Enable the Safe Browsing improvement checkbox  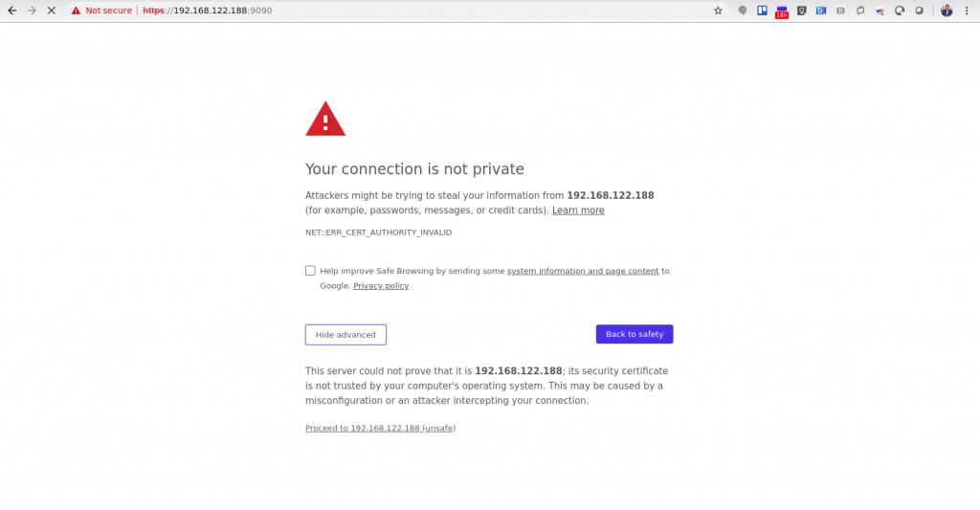[310, 271]
